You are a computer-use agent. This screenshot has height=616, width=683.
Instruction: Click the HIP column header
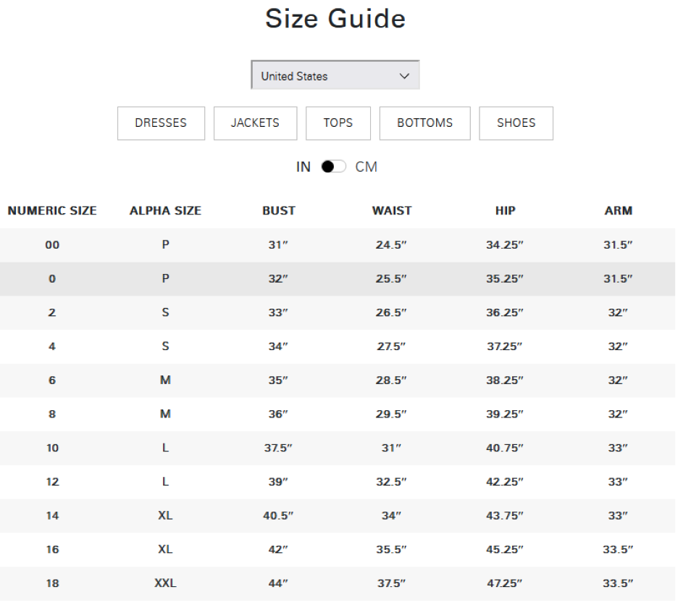[505, 211]
